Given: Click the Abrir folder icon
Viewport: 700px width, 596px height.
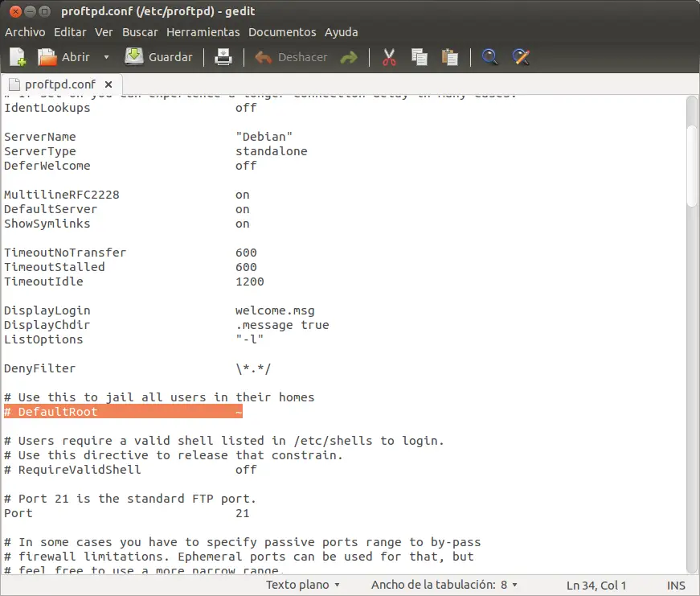Looking at the screenshot, I should click(x=47, y=57).
